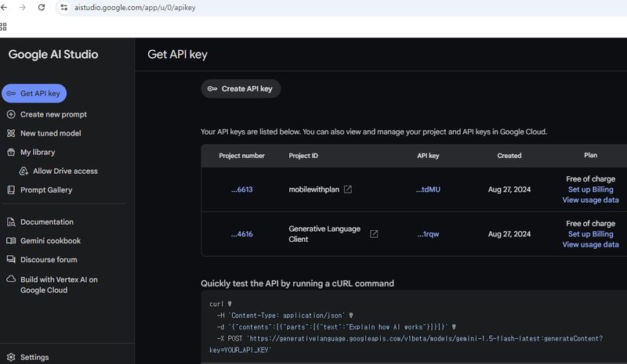Click API key ...1rqw
Viewport: 627px width, 364px height.
(428, 234)
